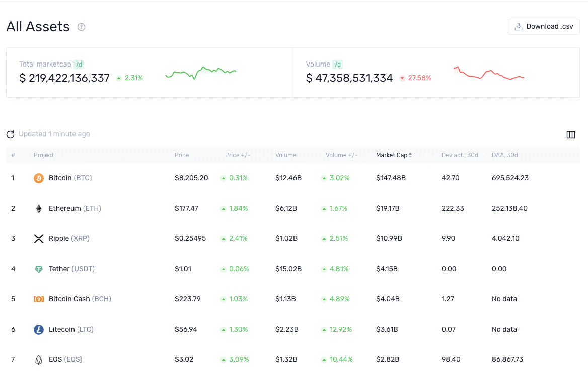Click Tether volume $15.02B
This screenshot has width=588, height=376.
pyautogui.click(x=288, y=269)
